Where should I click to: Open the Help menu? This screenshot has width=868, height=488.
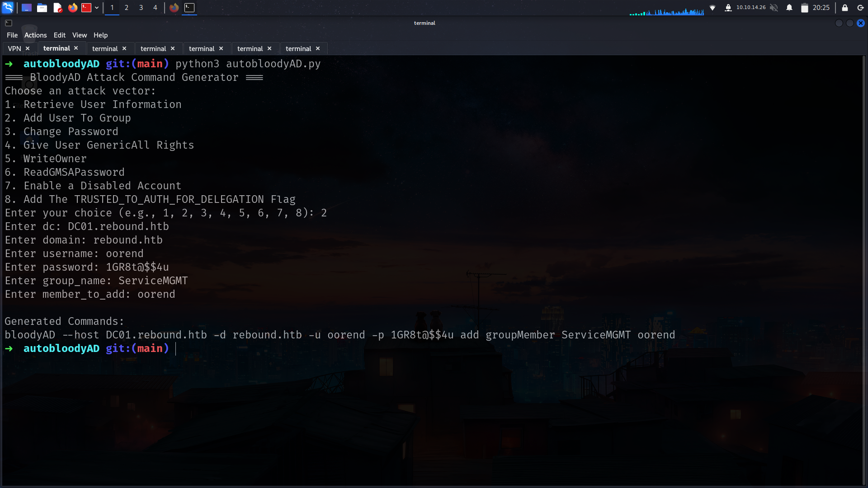pos(101,35)
